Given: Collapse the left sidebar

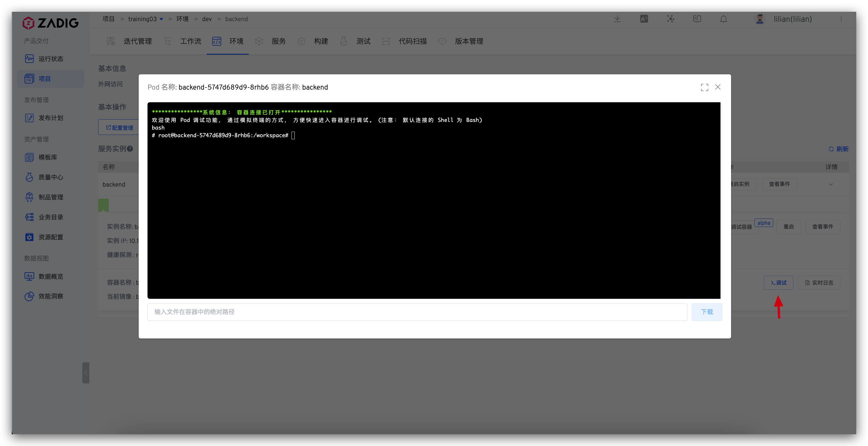Looking at the screenshot, I should pyautogui.click(x=86, y=373).
